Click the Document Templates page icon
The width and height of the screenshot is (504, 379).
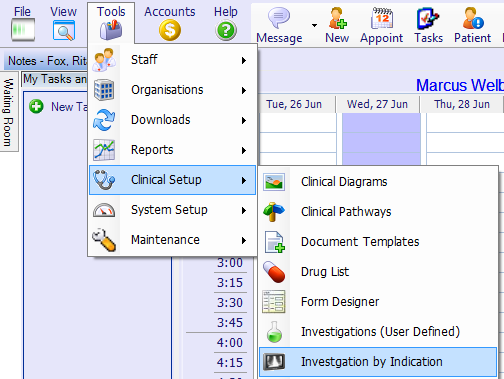tap(275, 242)
